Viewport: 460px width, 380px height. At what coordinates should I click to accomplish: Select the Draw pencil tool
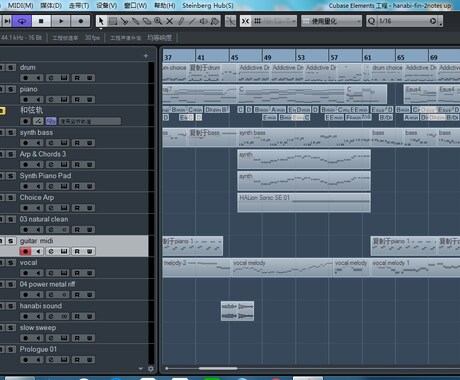tap(181, 21)
